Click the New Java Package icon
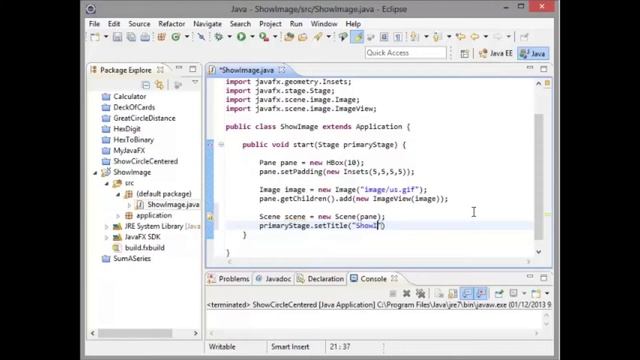This screenshot has width=640, height=360. [162, 37]
